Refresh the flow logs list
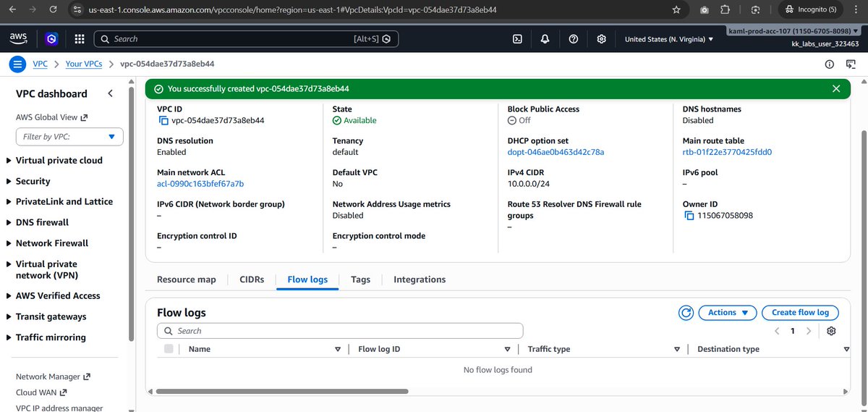868x412 pixels. [686, 313]
